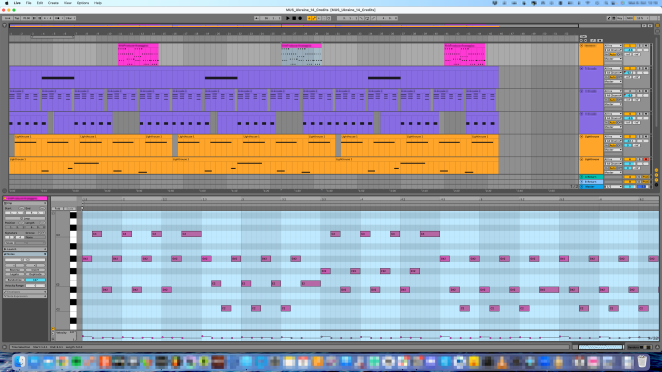Viewport: 662px width, 372px height.
Task: Toggle the MIDI Arrangement Overdub button
Action: [x=309, y=18]
